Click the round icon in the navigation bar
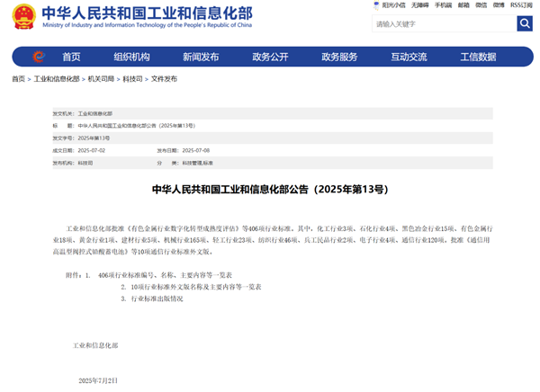The image size is (540, 392). tap(38, 57)
